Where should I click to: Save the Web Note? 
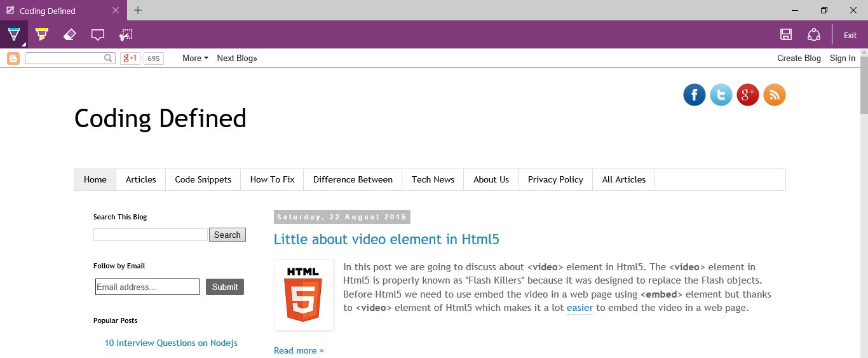pos(786,35)
